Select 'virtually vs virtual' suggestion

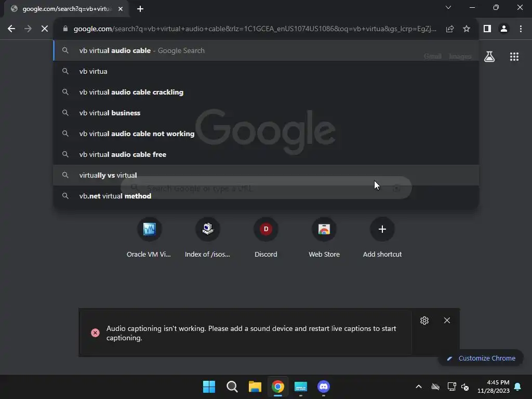(266, 175)
